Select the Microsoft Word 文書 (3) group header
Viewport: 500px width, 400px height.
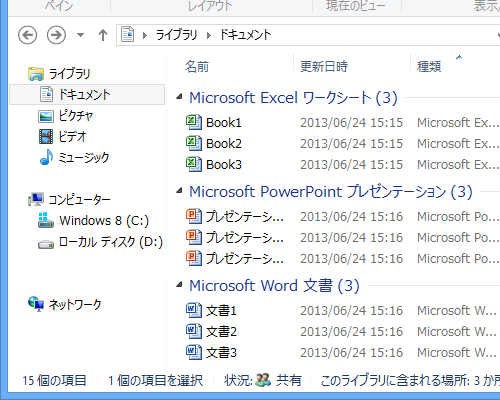(x=274, y=286)
